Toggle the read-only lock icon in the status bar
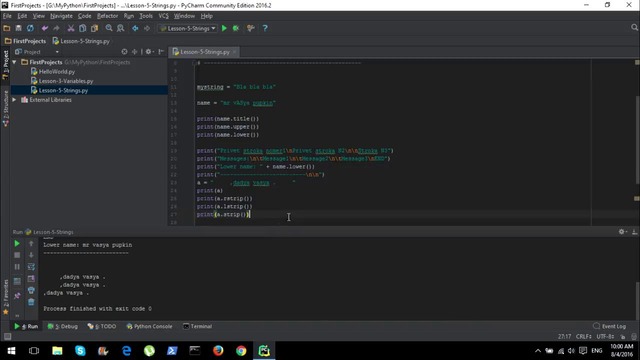640x360 pixels. point(623,336)
